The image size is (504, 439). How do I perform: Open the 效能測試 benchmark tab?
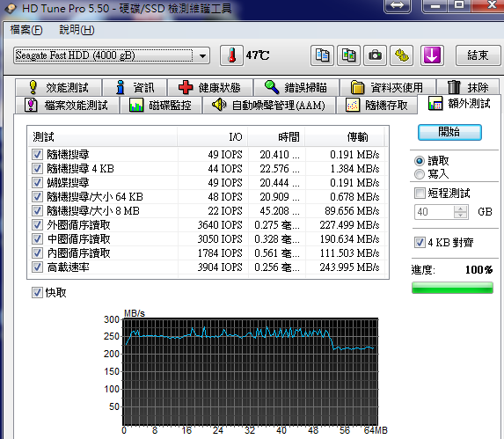pyautogui.click(x=59, y=87)
